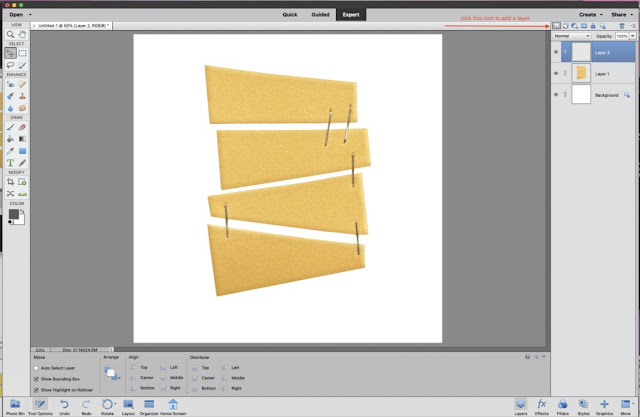Select the Lasso tool
Image resolution: width=640 pixels, height=417 pixels.
click(x=11, y=65)
